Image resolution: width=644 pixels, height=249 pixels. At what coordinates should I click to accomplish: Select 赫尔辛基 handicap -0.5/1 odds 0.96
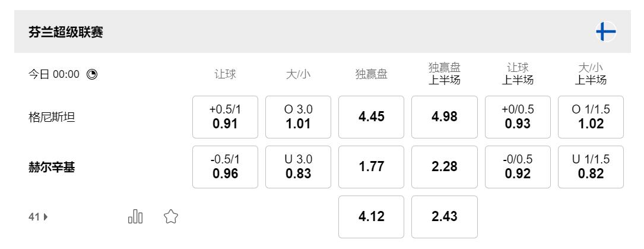coord(225,167)
